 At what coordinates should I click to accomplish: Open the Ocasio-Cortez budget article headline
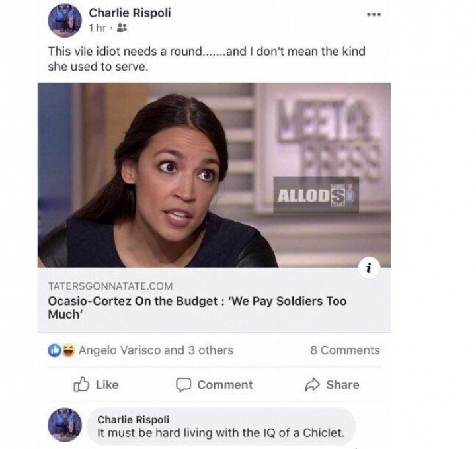[197, 307]
